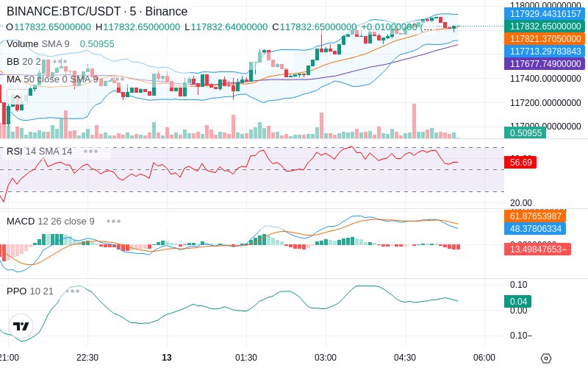Click the Volume value 0.50955 in legend
Image resolution: width=588 pixels, height=368 pixels.
[x=97, y=44]
